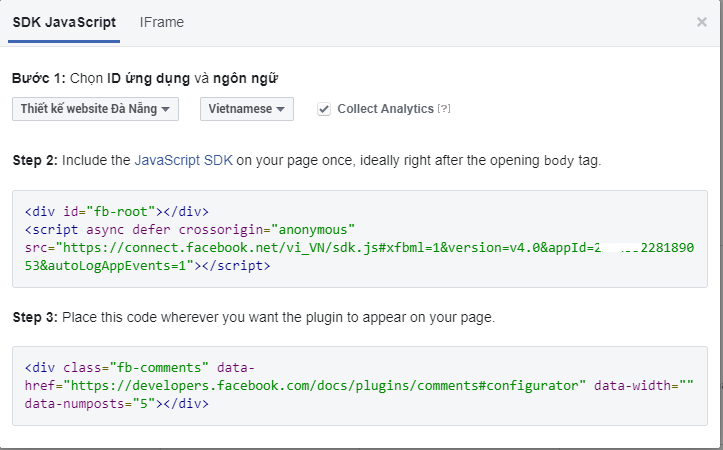The width and height of the screenshot is (723, 450).
Task: Click the 'Step 2:' label text
Action: coord(35,160)
